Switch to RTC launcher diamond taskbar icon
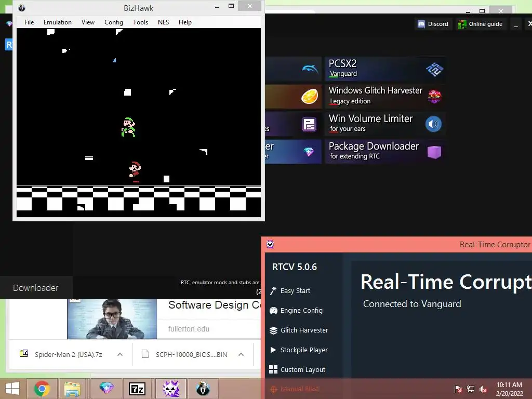The width and height of the screenshot is (532, 399). pos(106,389)
